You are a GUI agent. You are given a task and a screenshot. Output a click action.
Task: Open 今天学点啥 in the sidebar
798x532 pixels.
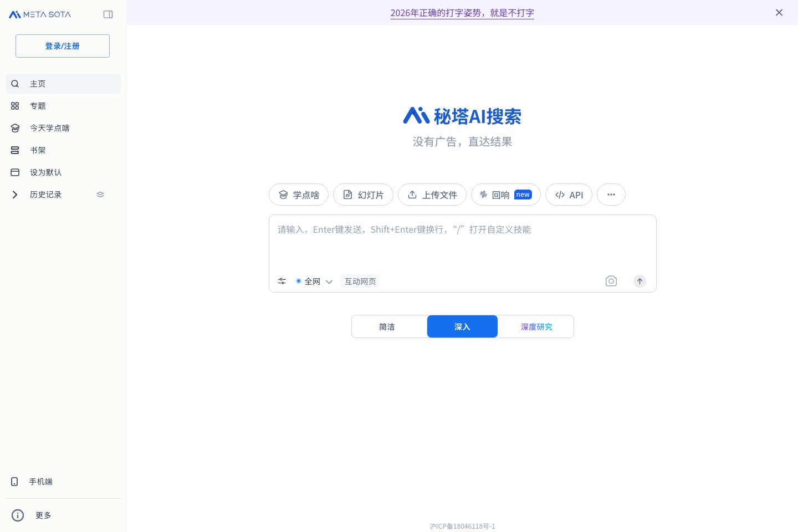point(63,128)
